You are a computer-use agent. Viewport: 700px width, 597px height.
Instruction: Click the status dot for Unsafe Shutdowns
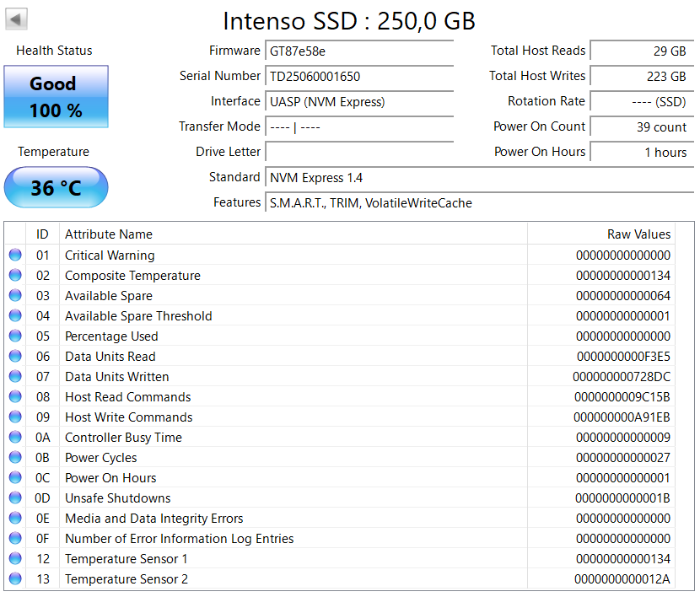(14, 498)
